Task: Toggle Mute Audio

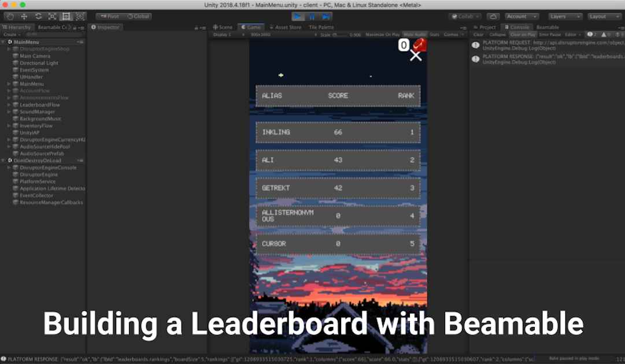Action: 415,35
